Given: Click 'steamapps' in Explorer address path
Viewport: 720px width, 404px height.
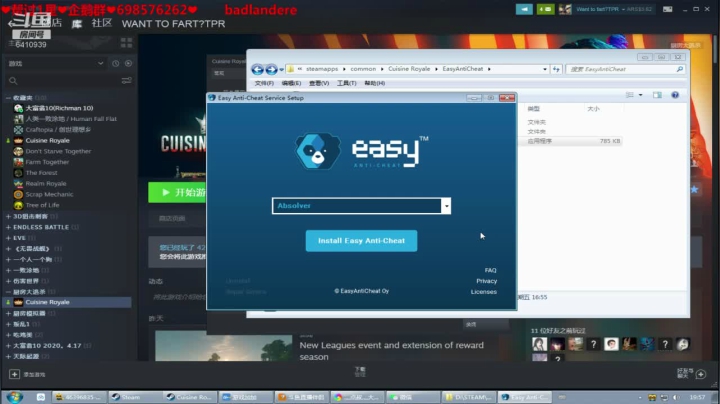Looking at the screenshot, I should click(322, 69).
